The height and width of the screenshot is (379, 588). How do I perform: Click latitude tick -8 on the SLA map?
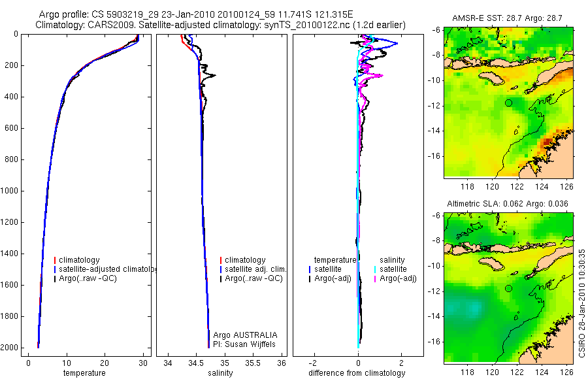[435, 240]
